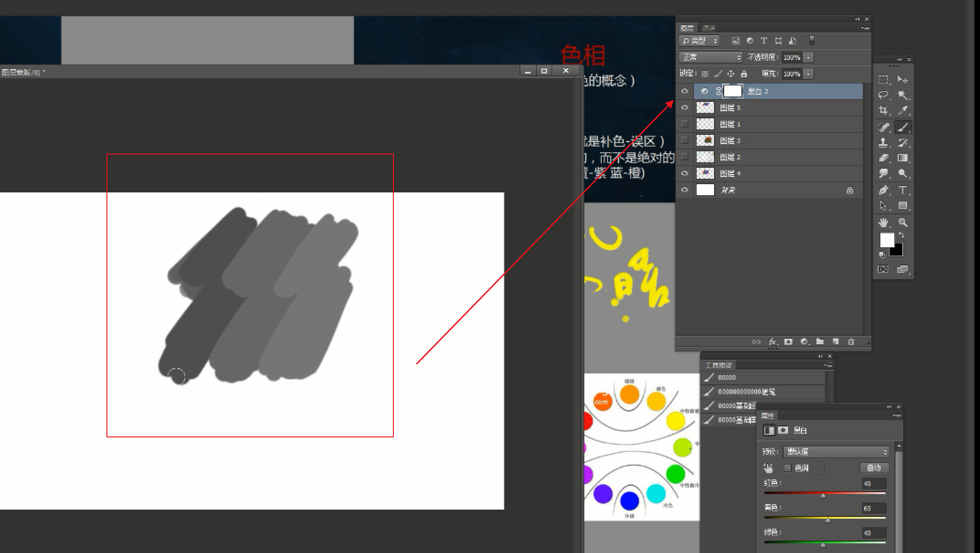Show the hidden 图层 1 layer

tap(684, 124)
